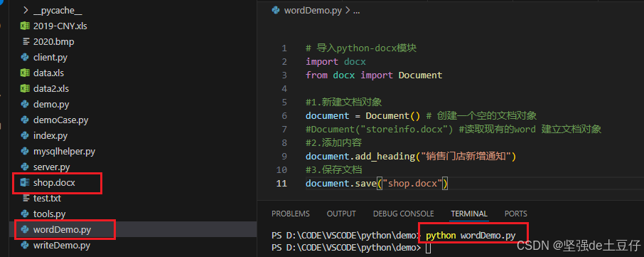Screen dimensions: 644x257
Task: Click line number 11 in the gutter
Action: (281, 184)
